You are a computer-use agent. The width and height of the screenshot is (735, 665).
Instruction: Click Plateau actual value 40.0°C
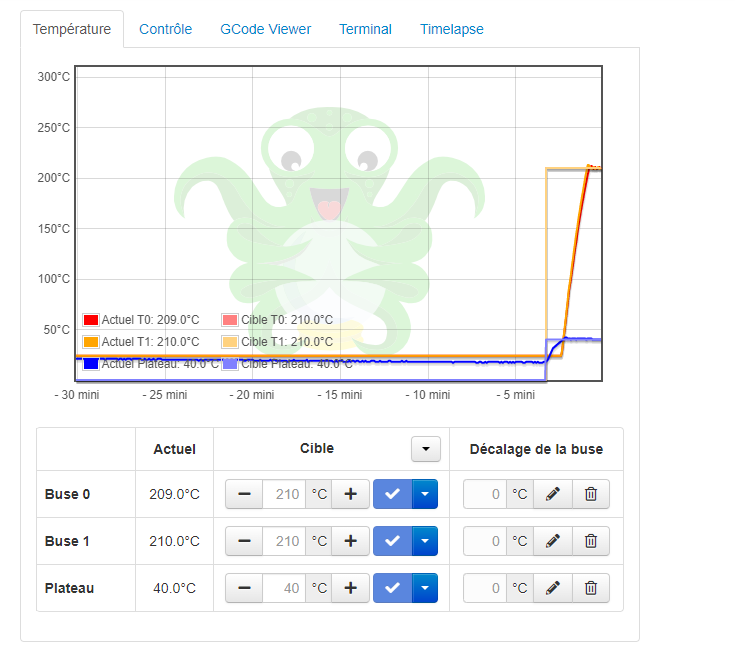click(x=174, y=588)
